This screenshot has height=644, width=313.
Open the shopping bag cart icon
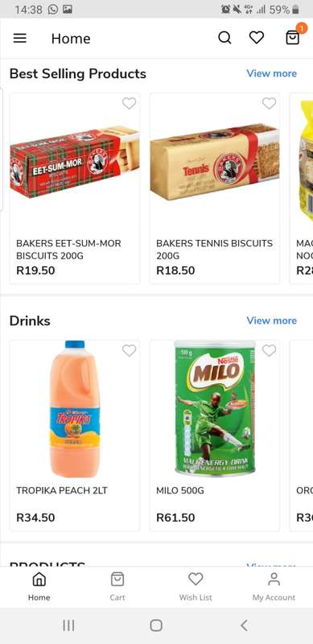pos(292,38)
